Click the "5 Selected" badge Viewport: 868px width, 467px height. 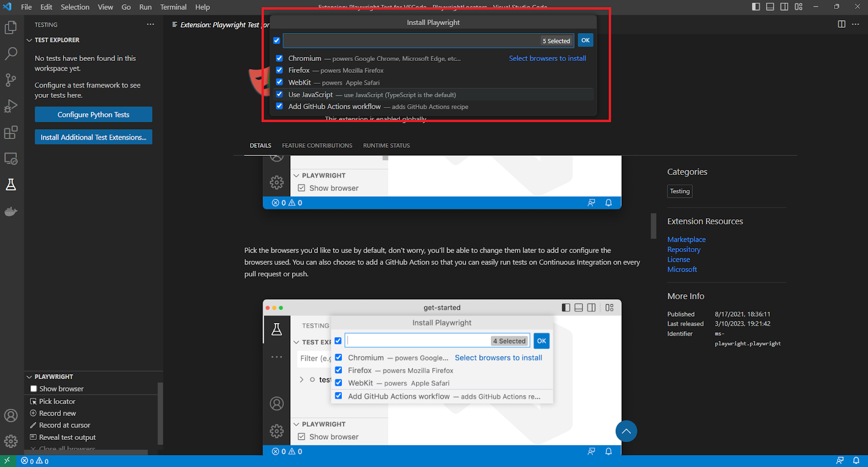point(556,41)
